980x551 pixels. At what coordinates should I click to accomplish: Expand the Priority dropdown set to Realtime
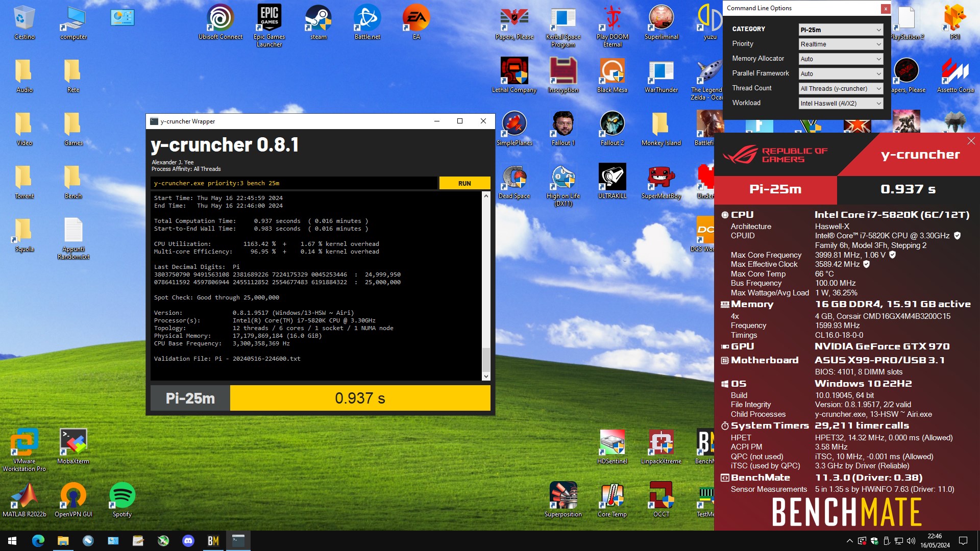841,44
